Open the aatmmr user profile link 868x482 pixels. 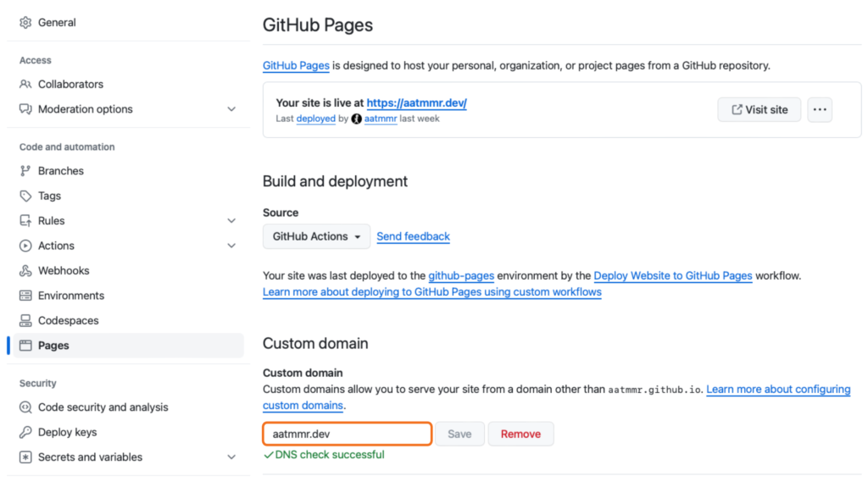click(x=381, y=119)
